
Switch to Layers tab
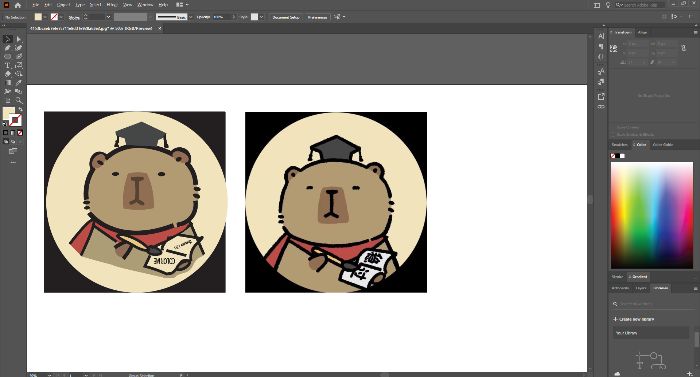pos(642,289)
